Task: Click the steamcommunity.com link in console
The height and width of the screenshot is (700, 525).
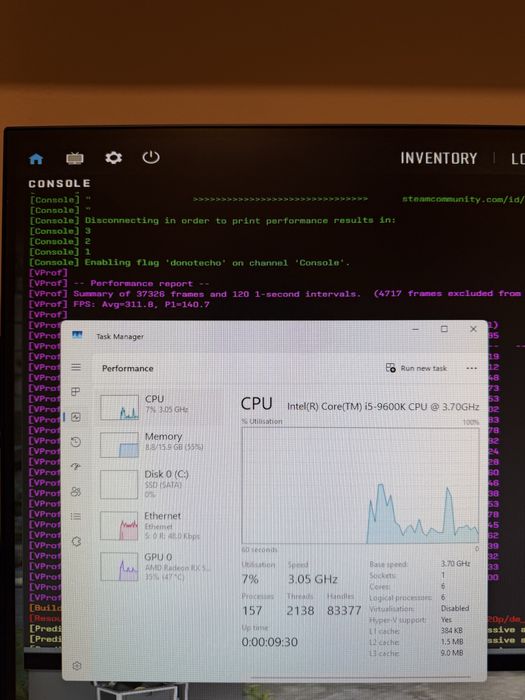Action: (463, 199)
